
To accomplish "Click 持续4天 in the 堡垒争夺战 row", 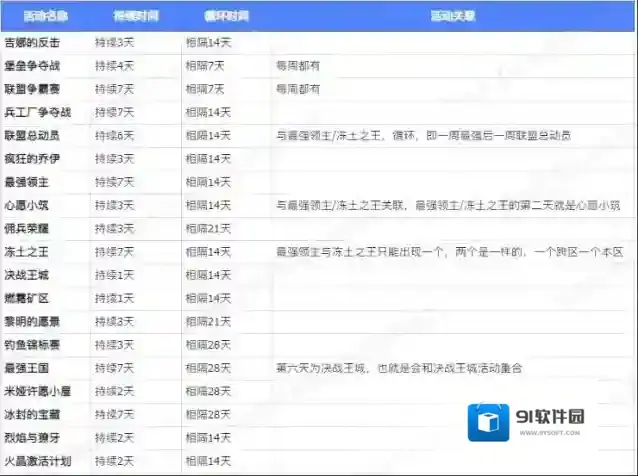I will (x=114, y=66).
